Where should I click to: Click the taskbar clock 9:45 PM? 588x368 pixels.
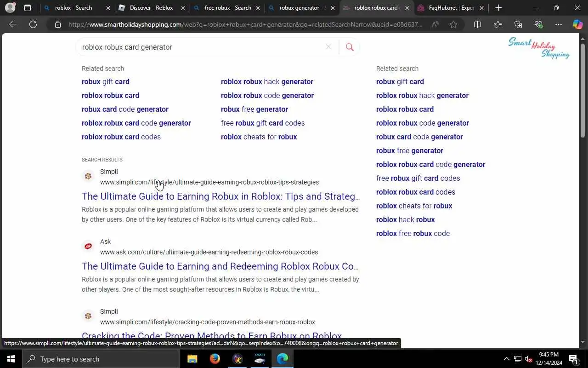click(548, 355)
